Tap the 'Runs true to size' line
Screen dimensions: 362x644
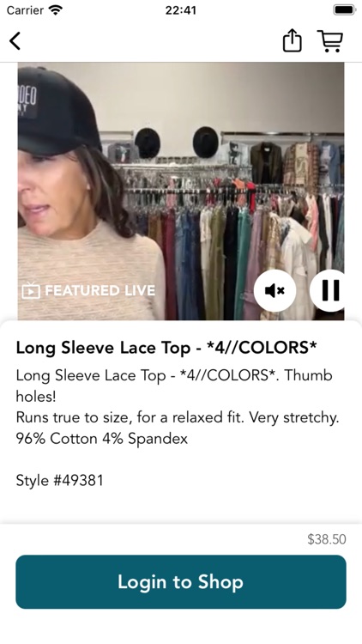point(178,417)
